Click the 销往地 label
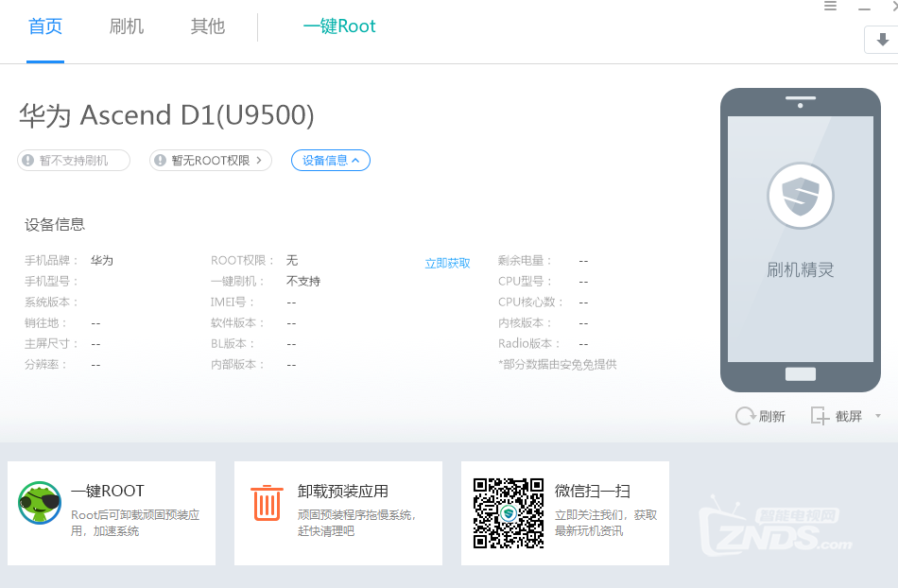Viewport: 898px width, 588px height. [x=45, y=323]
